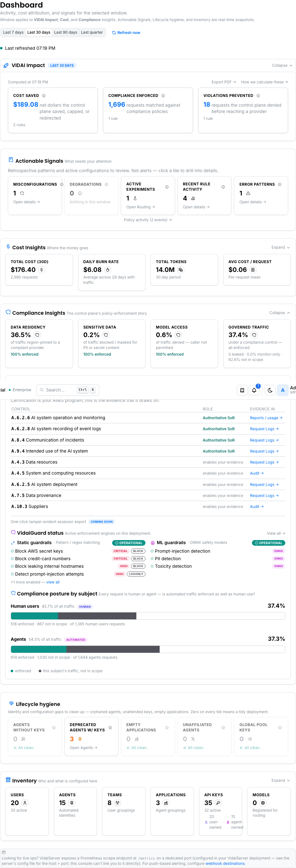The height and width of the screenshot is (868, 296).
Task: Open info icon beside Error Patterns
Action: point(280,184)
